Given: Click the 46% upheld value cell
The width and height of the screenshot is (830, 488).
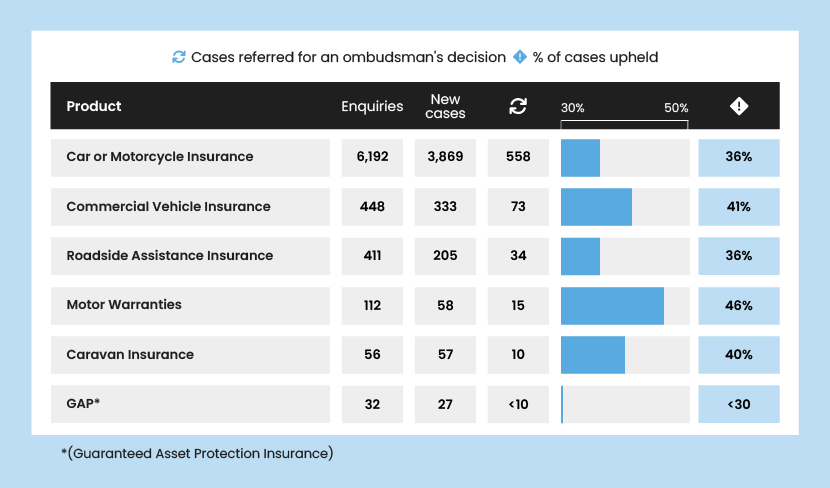Looking at the screenshot, I should pos(739,306).
